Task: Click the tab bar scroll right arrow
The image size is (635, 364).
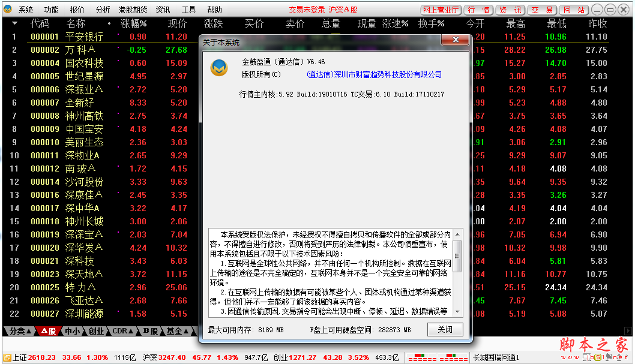Action: pos(628,330)
